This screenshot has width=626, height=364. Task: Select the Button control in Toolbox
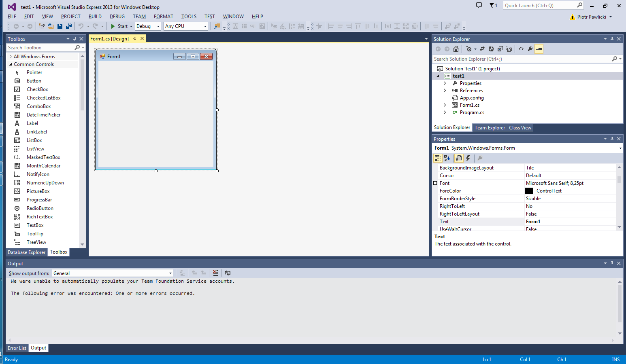(x=34, y=81)
